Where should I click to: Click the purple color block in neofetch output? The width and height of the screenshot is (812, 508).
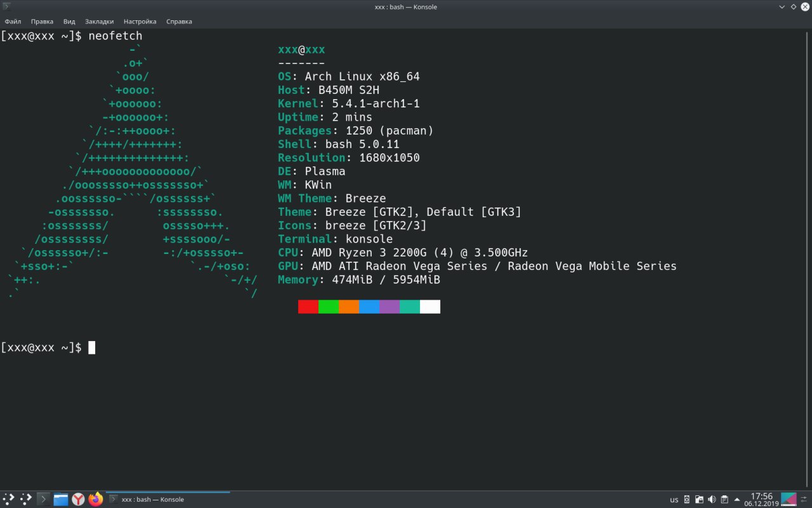[x=390, y=307]
